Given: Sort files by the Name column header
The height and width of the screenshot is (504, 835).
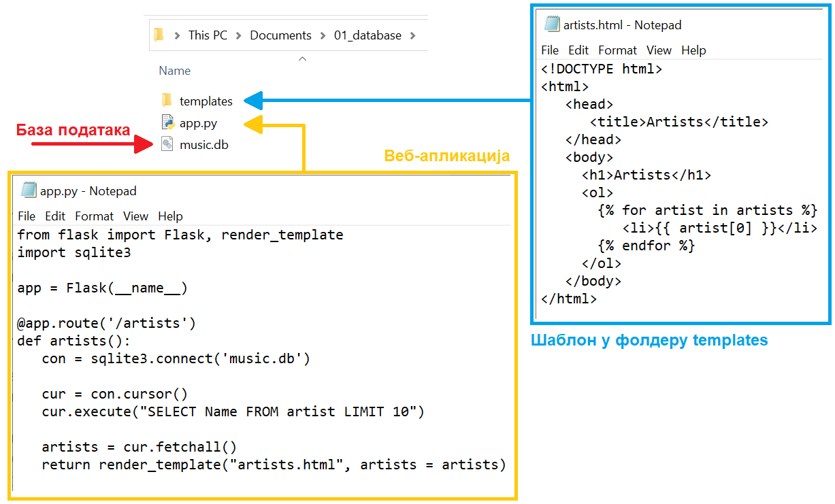Looking at the screenshot, I should pos(175,71).
